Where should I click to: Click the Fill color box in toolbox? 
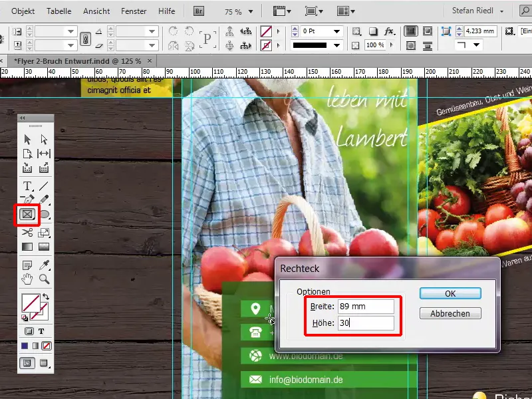coord(31,303)
